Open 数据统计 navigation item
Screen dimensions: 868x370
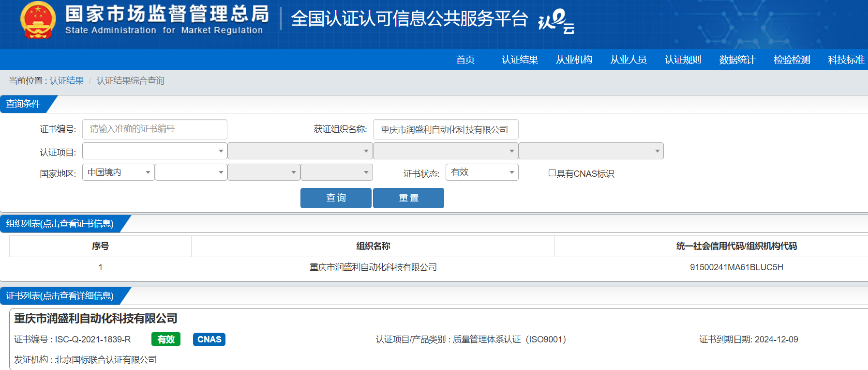pos(737,60)
